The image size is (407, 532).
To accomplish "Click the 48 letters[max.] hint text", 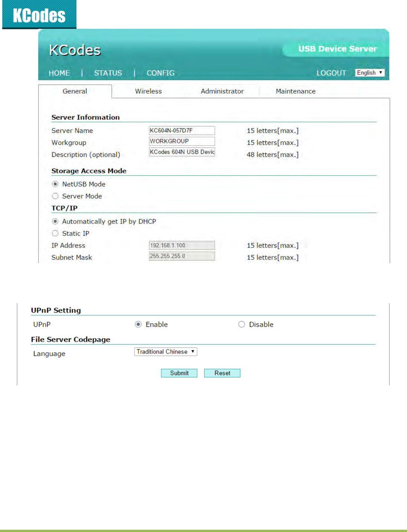I will click(x=272, y=155).
